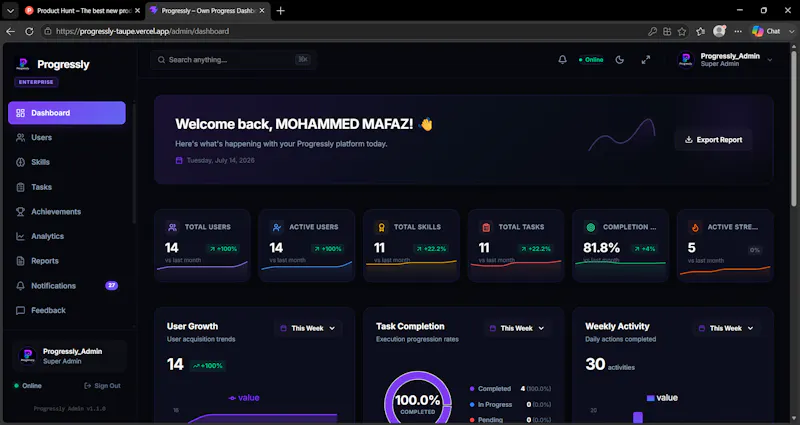This screenshot has height=425, width=800.
Task: Open the browser favorites list icon
Action: [701, 32]
